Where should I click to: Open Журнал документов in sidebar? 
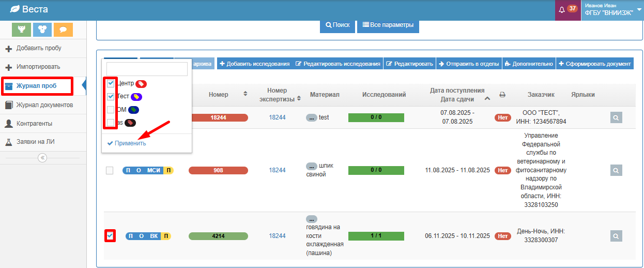coord(44,105)
